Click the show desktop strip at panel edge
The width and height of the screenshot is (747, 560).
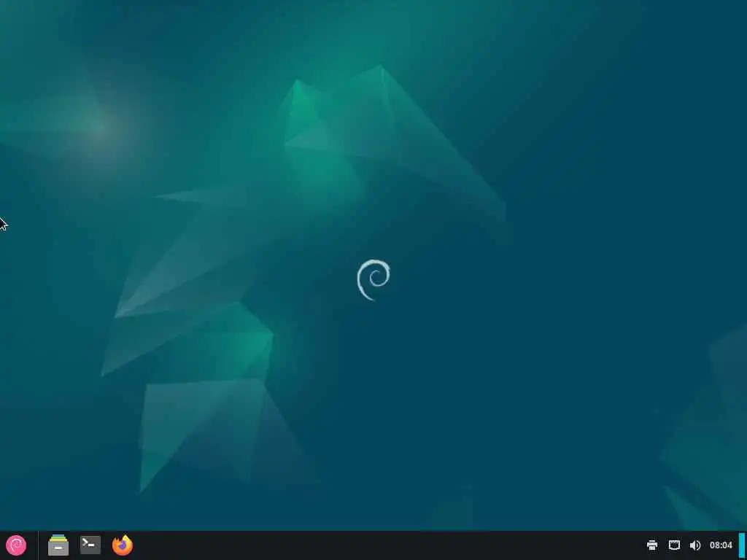click(x=742, y=545)
